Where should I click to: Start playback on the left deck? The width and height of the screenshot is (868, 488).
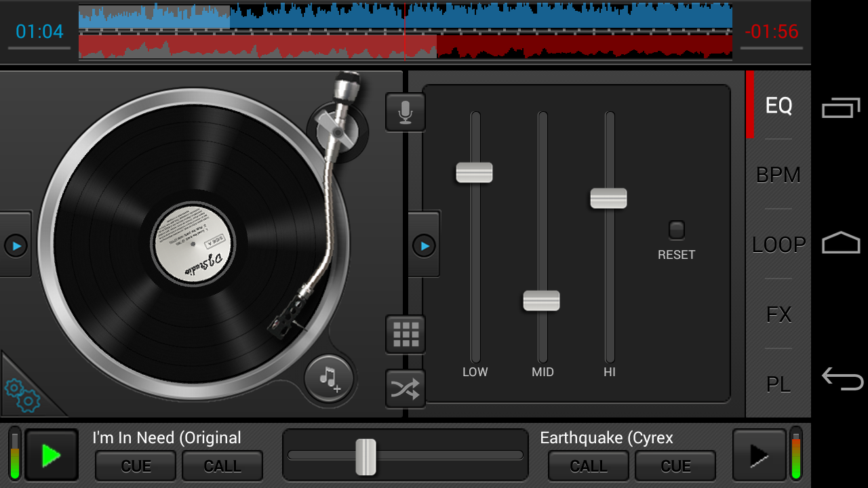(51, 454)
